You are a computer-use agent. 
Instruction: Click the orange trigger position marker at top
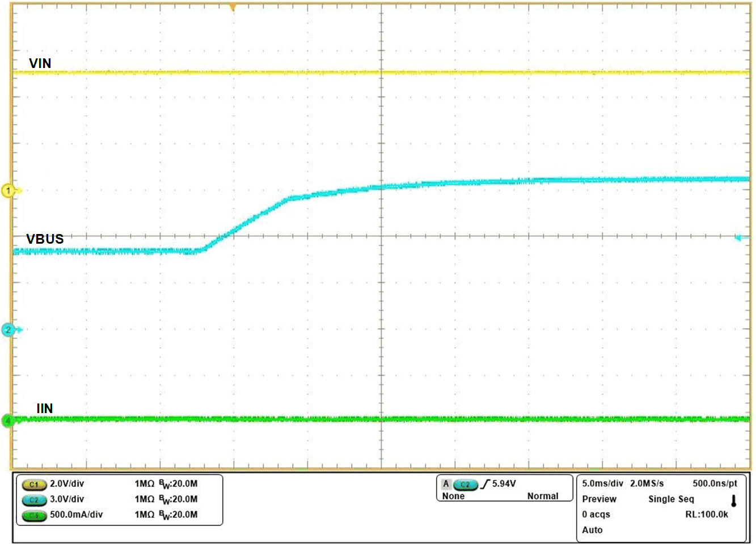tap(233, 7)
